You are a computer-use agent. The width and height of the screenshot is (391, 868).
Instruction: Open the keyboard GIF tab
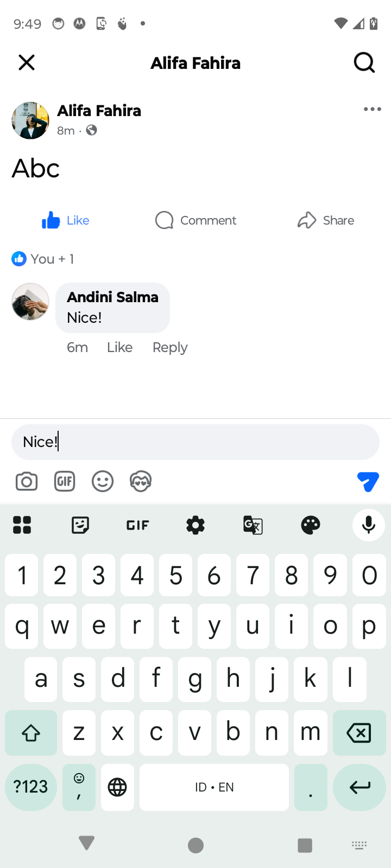tap(138, 525)
